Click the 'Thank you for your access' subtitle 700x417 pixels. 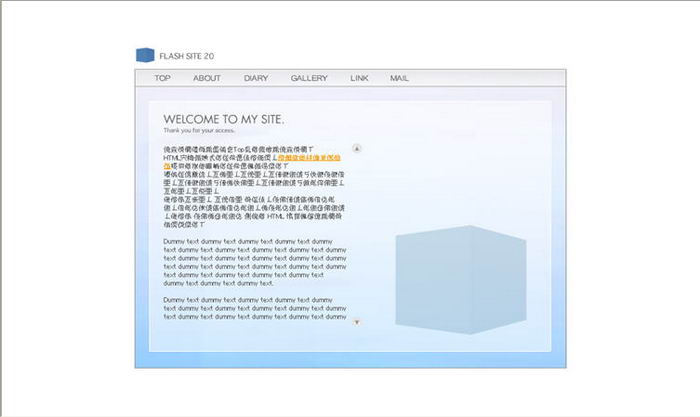(x=199, y=130)
